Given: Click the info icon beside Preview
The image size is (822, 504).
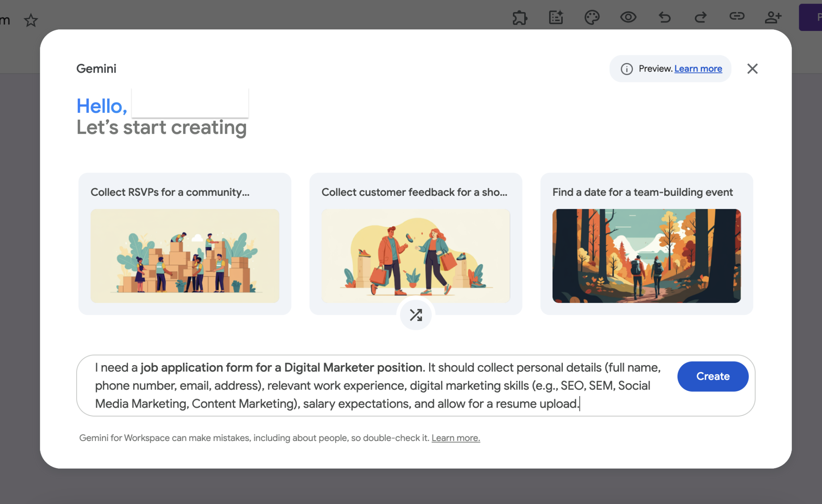Looking at the screenshot, I should point(627,69).
